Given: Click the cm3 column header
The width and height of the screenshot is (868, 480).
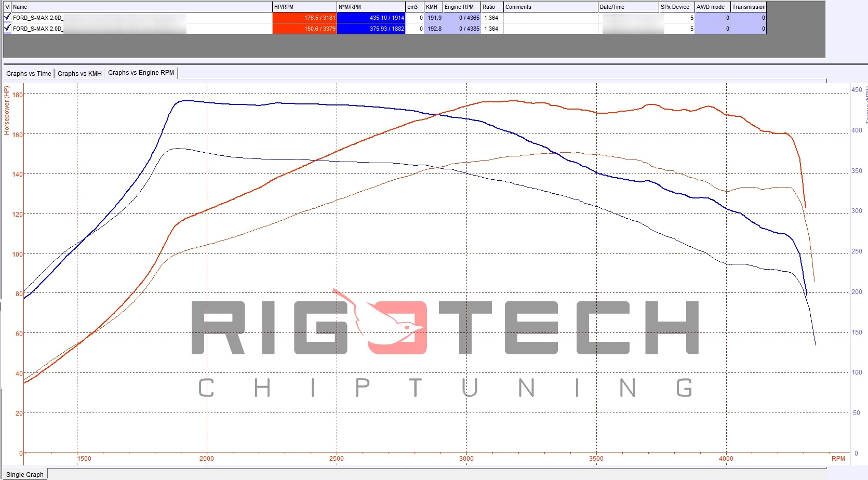Looking at the screenshot, I should [415, 7].
